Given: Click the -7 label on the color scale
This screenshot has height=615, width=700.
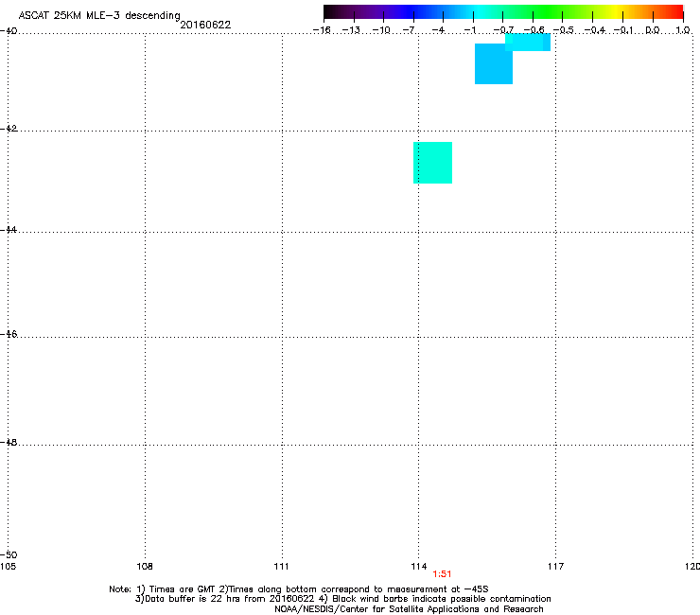Looking at the screenshot, I should point(409,30).
